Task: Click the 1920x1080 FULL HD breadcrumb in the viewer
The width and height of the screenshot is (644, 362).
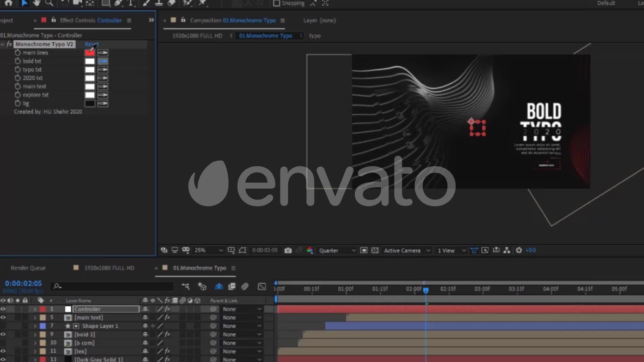Action: pyautogui.click(x=197, y=36)
